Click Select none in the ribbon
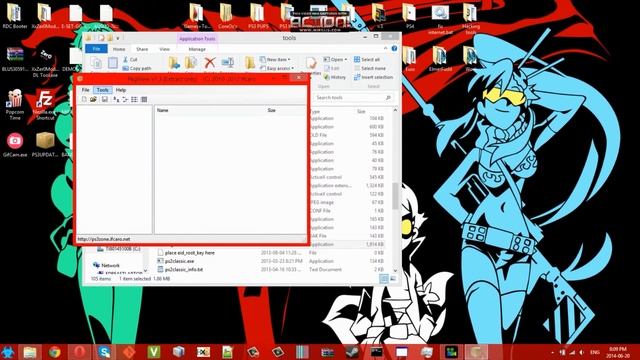The height and width of the screenshot is (360, 640). tap(370, 69)
